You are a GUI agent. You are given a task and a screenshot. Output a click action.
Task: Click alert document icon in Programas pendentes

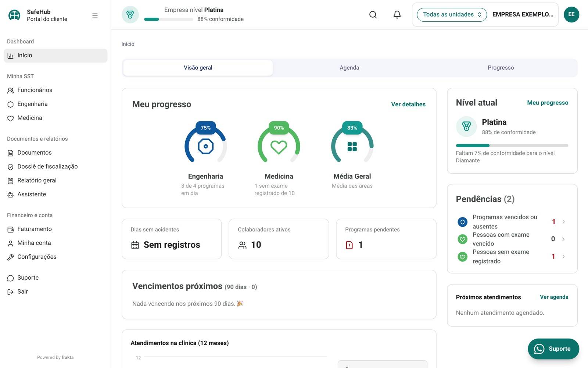[x=349, y=245]
